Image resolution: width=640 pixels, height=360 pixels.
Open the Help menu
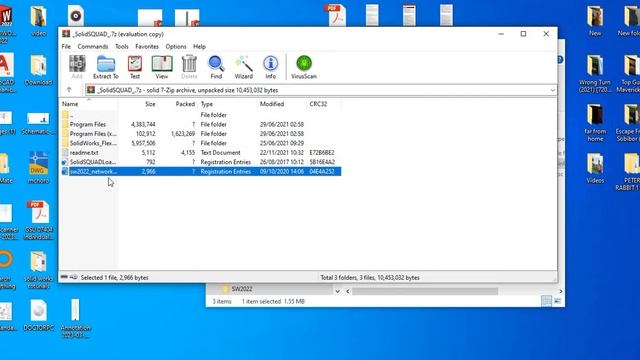pos(199,47)
